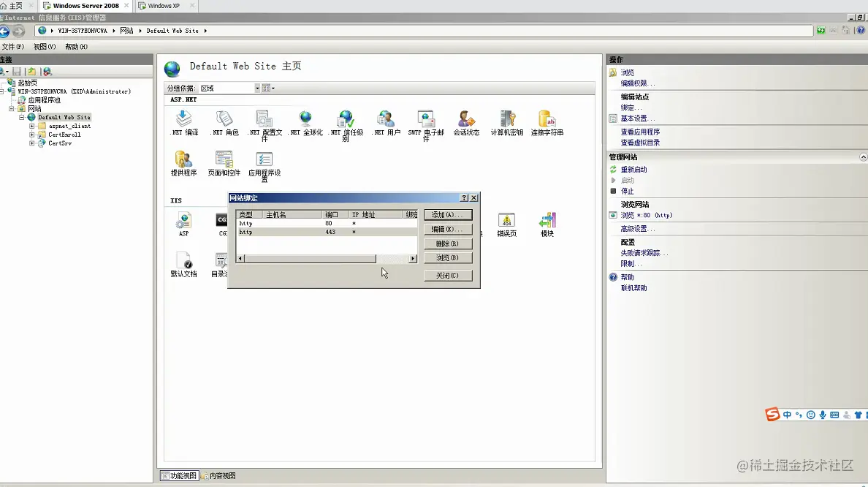Click the 基本设置... link
This screenshot has height=487, width=868.
[x=637, y=118]
